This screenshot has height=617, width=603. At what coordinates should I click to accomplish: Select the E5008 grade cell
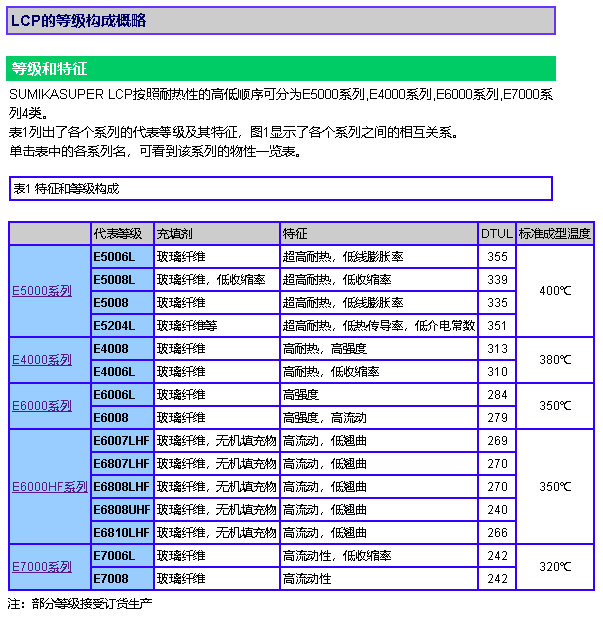(x=122, y=303)
